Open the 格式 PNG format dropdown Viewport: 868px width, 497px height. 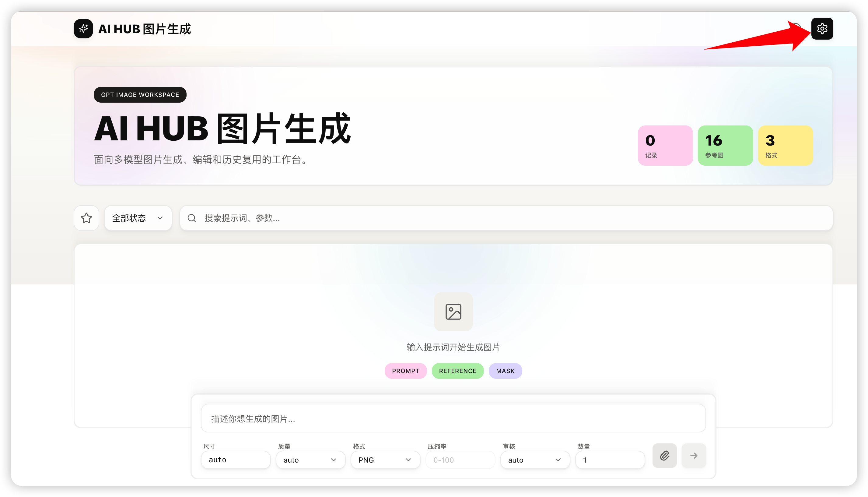(385, 460)
